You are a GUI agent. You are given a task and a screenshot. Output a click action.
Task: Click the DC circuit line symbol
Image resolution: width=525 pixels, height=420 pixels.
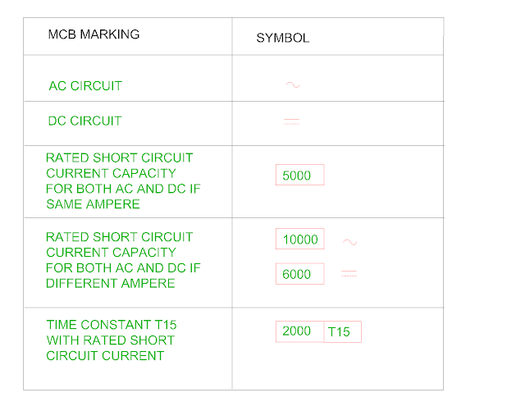(x=292, y=121)
